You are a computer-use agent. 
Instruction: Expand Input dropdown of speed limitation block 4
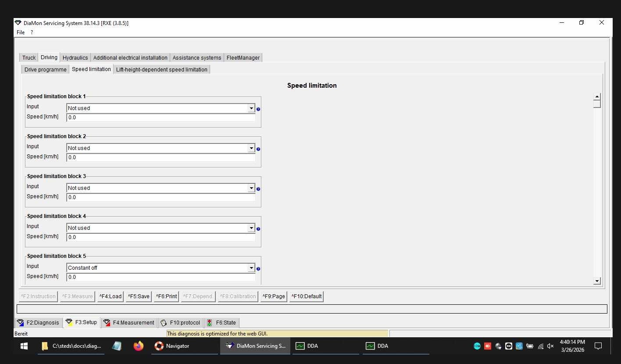click(251, 228)
